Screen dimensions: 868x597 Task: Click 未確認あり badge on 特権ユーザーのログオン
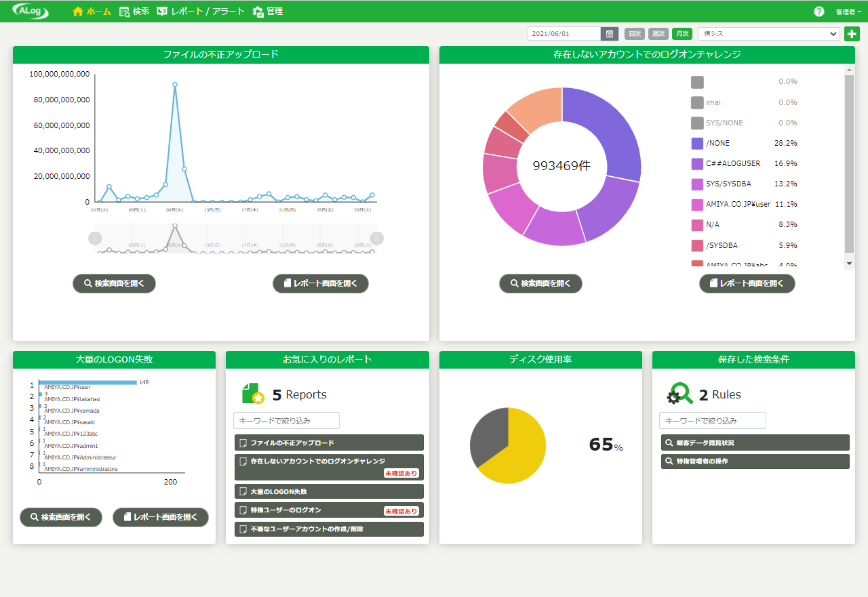(x=401, y=511)
